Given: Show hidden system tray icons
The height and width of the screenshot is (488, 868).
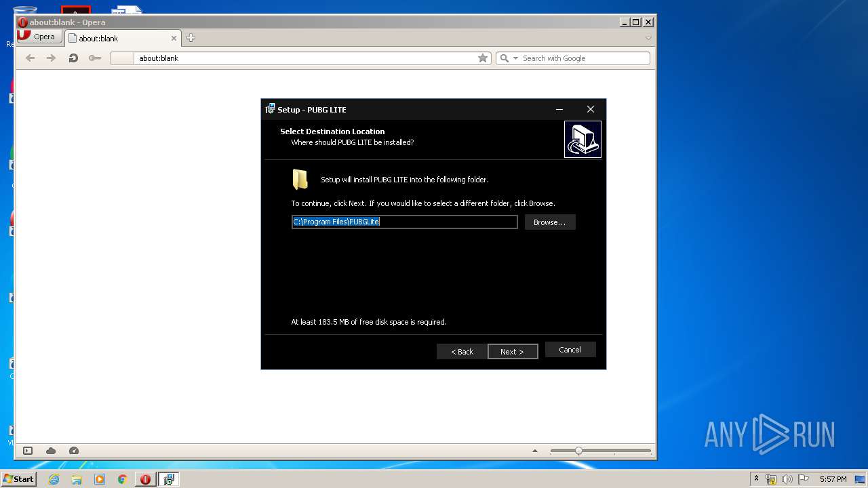Looking at the screenshot, I should [x=756, y=479].
